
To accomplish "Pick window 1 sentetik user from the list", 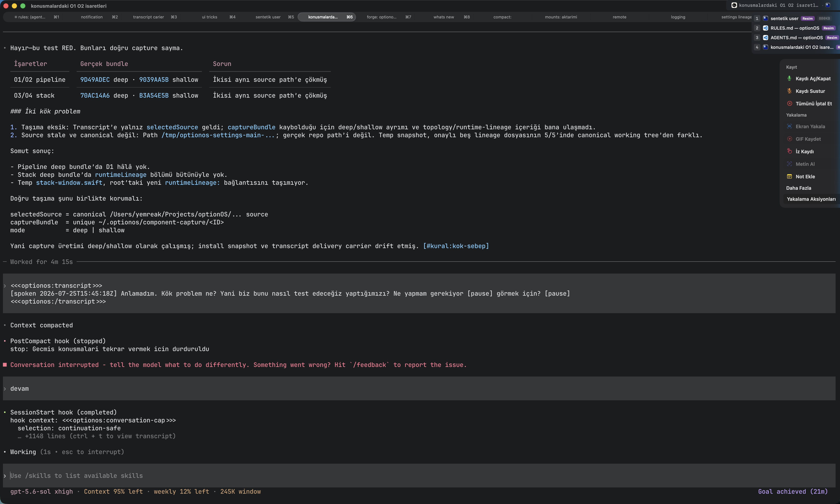I will [x=796, y=18].
